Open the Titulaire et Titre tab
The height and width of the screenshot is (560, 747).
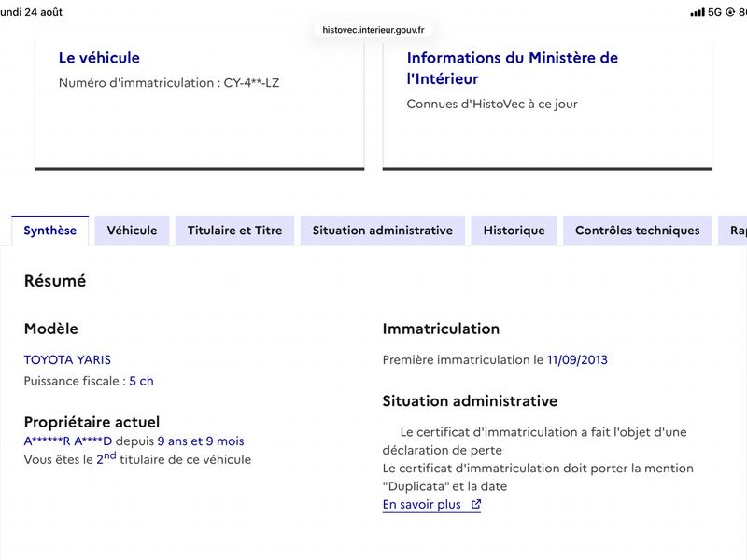[x=235, y=231]
